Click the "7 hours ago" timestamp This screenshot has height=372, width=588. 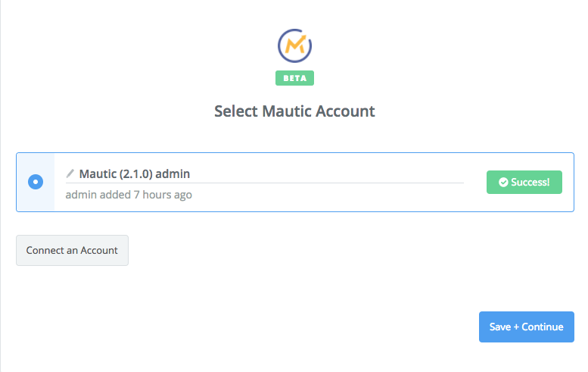coord(163,195)
